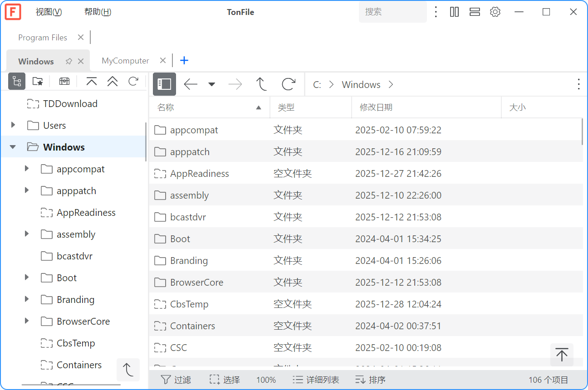The width and height of the screenshot is (588, 390).
Task: Click 选择 in the status bar
Action: pyautogui.click(x=225, y=380)
